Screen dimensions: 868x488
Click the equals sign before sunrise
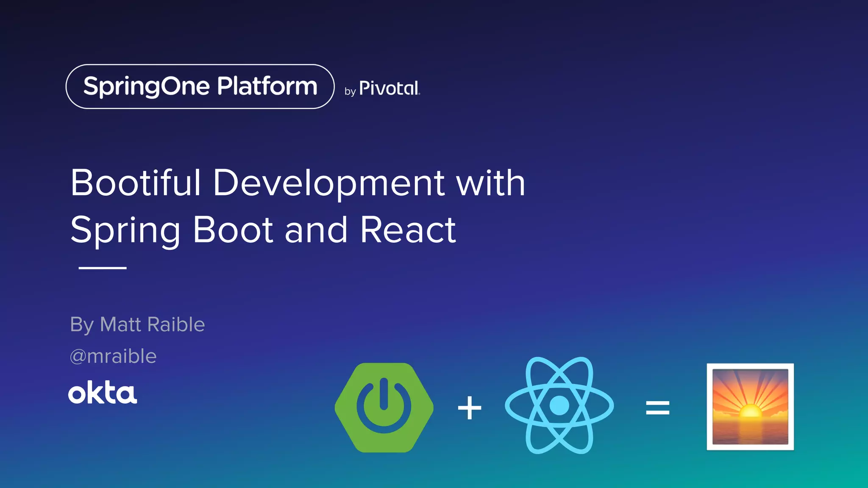[657, 408]
